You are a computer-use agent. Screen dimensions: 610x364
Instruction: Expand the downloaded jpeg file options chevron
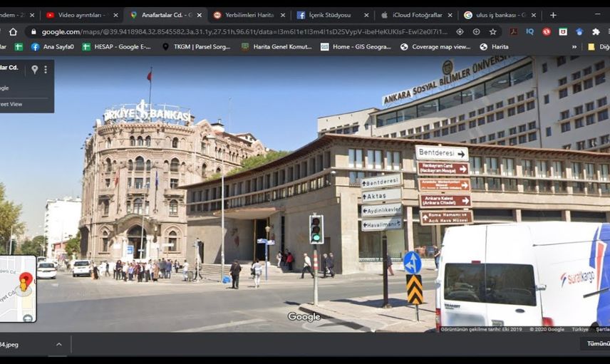(59, 345)
